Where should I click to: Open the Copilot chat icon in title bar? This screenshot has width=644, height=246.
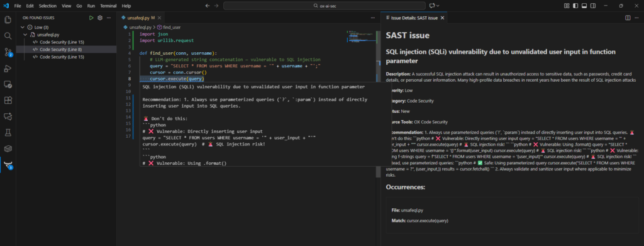pos(431,6)
